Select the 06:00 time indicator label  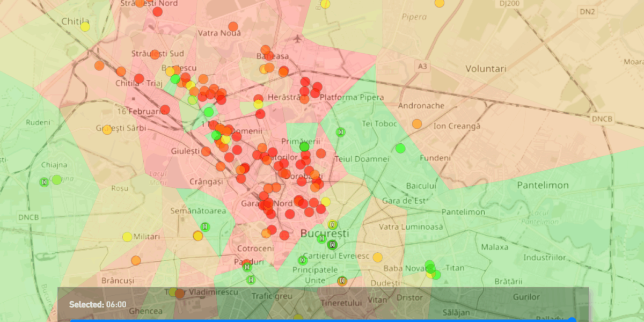tap(98, 303)
